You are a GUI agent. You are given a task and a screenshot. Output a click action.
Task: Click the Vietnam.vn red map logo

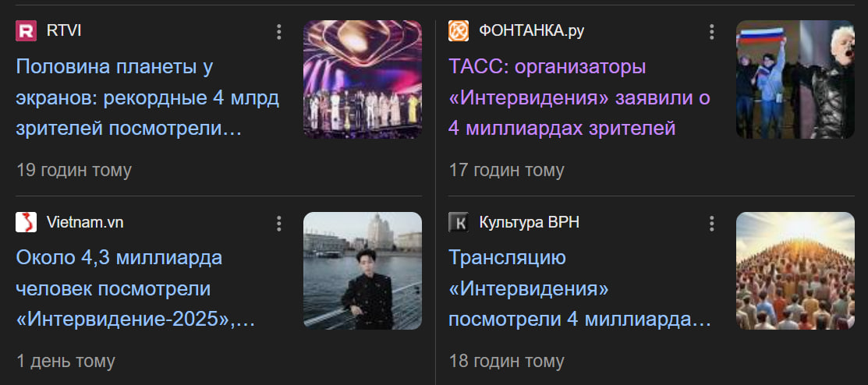pos(26,222)
